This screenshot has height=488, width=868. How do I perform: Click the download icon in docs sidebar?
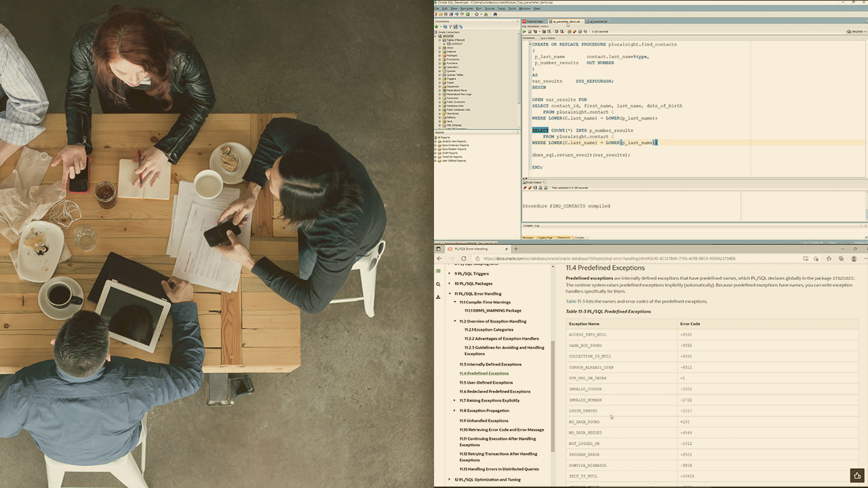[438, 297]
